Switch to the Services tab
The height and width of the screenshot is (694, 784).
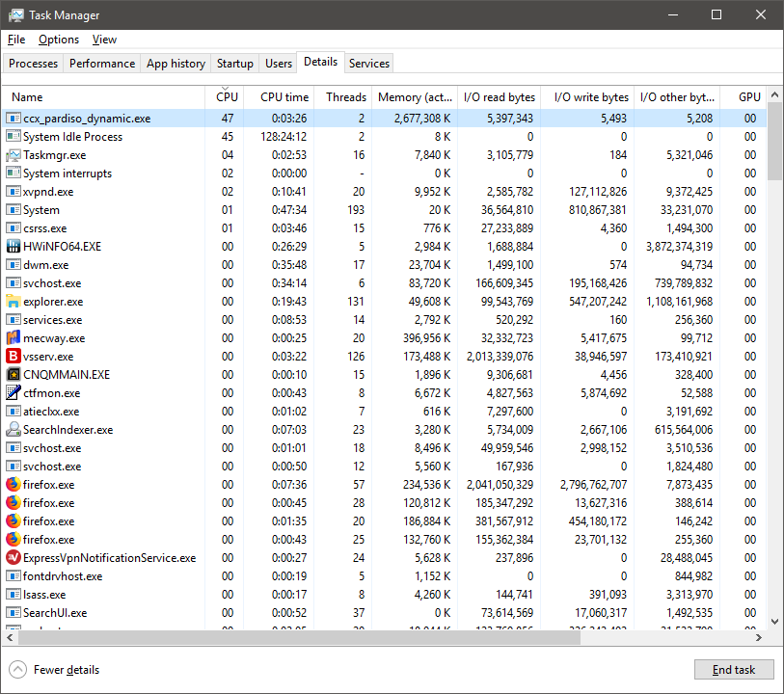[x=369, y=64]
